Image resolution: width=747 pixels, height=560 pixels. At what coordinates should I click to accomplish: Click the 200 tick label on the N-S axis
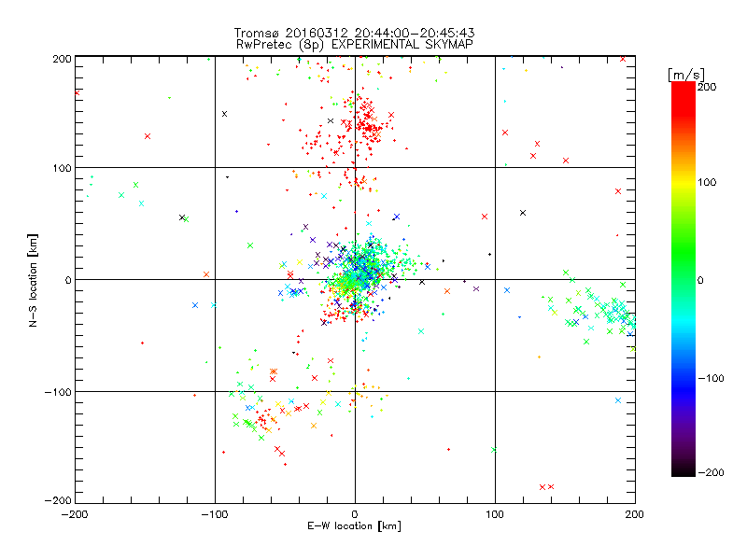[62, 59]
